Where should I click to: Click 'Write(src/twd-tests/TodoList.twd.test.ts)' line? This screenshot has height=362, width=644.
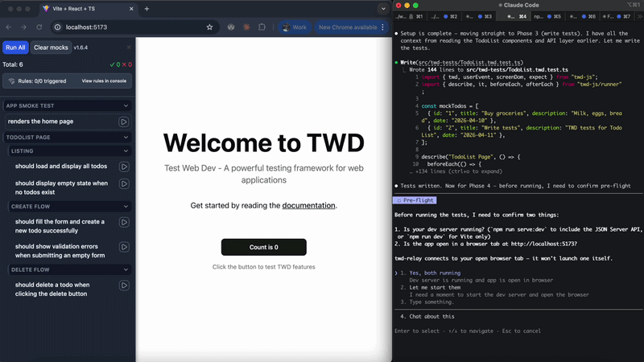pos(462,63)
